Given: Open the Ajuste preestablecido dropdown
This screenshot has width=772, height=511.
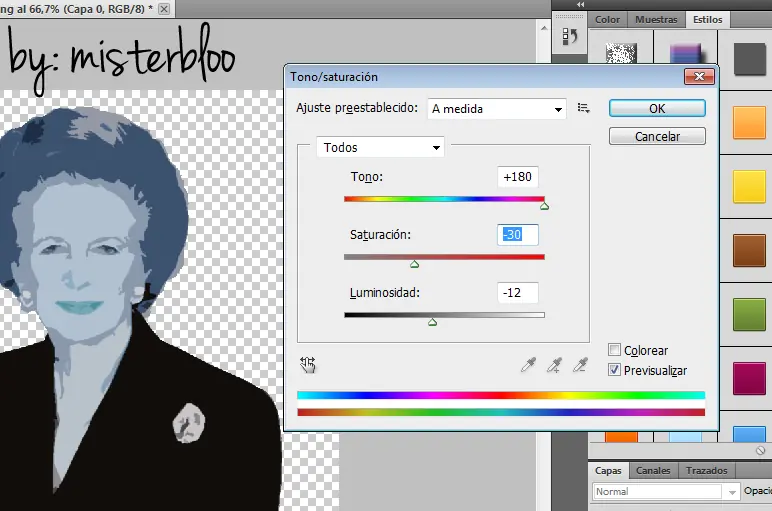Looking at the screenshot, I should [x=497, y=109].
